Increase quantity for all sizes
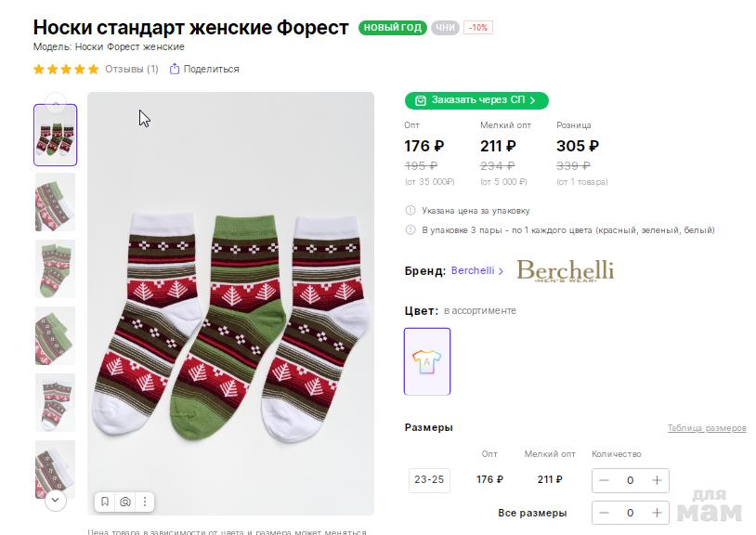This screenshot has height=535, width=756. [657, 513]
